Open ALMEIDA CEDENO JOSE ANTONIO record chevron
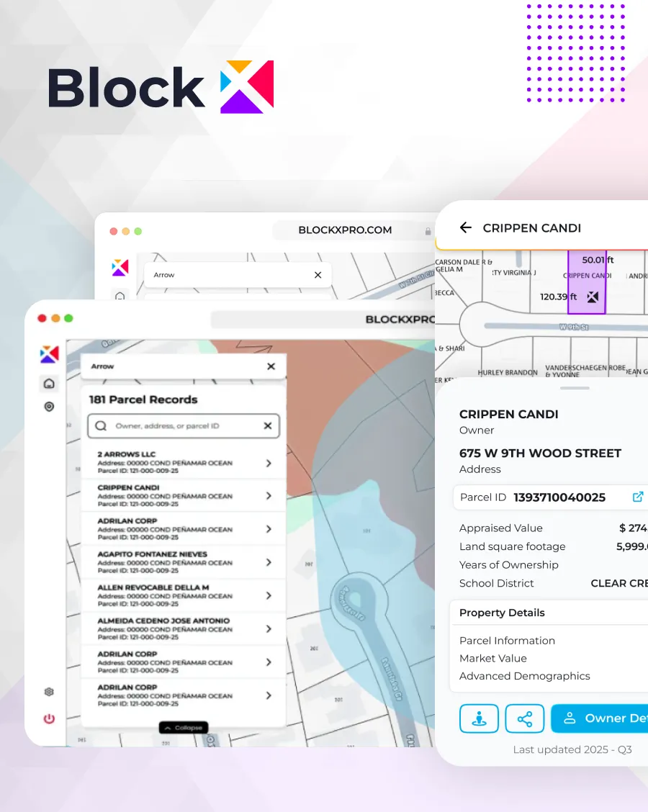 269,628
